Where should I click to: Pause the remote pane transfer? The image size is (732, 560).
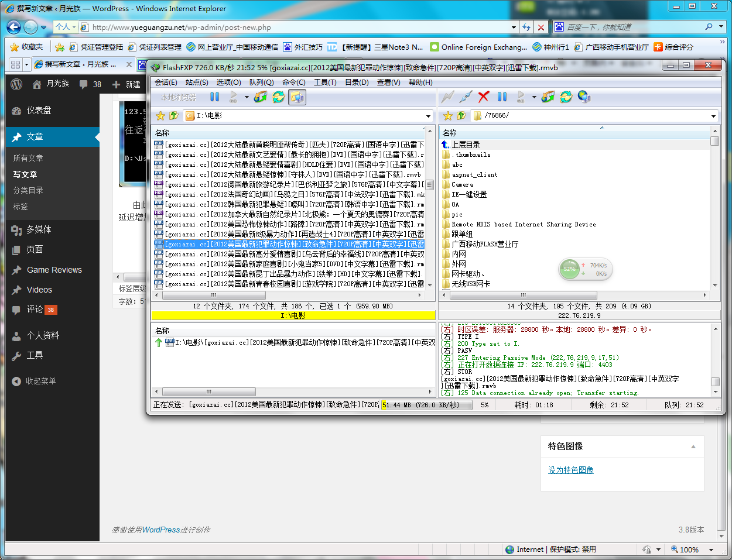pyautogui.click(x=502, y=97)
